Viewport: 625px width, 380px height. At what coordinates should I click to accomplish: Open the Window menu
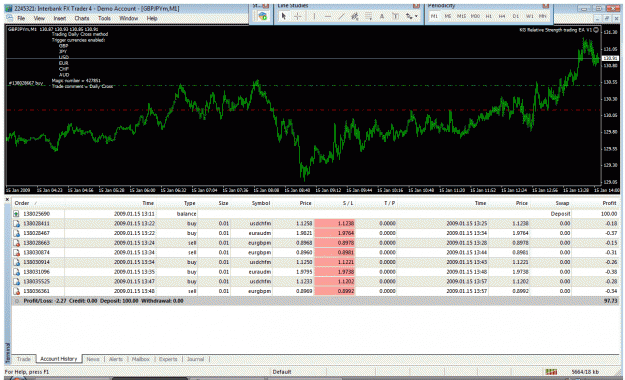(x=128, y=18)
